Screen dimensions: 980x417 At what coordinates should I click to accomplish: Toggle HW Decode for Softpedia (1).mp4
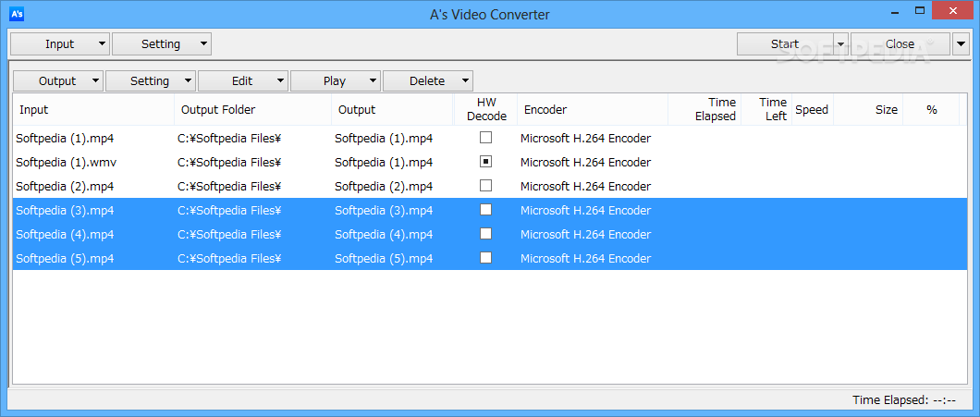485,138
